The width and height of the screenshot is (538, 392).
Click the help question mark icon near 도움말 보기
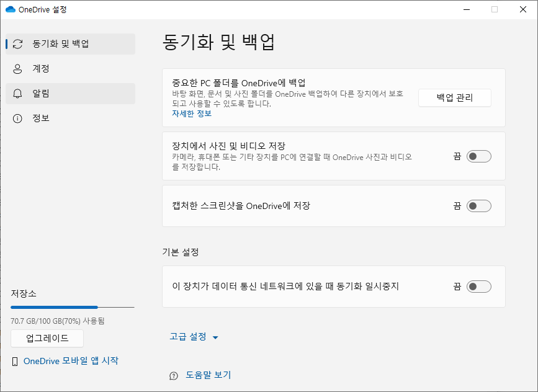[x=173, y=375]
